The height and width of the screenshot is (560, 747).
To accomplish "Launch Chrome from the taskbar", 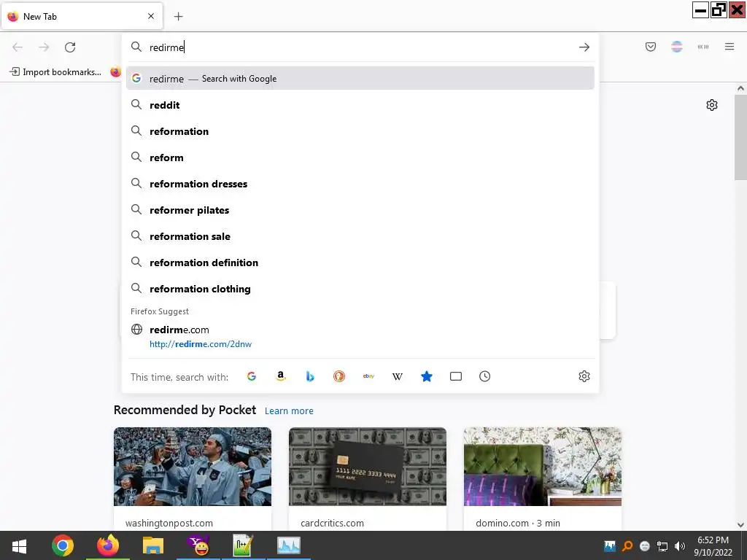I will coord(63,545).
